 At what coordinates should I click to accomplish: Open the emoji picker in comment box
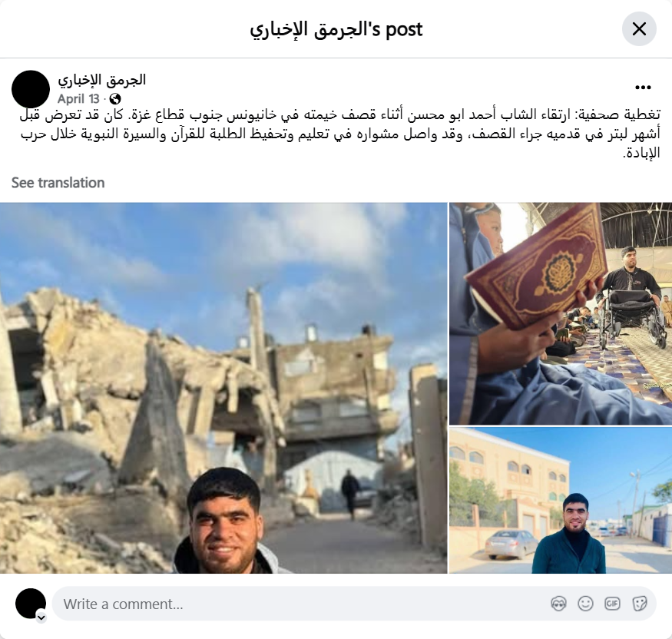(585, 604)
